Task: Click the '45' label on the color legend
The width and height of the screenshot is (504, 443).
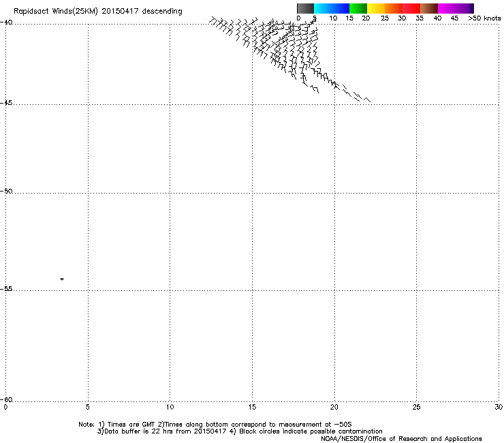Action: pyautogui.click(x=454, y=18)
